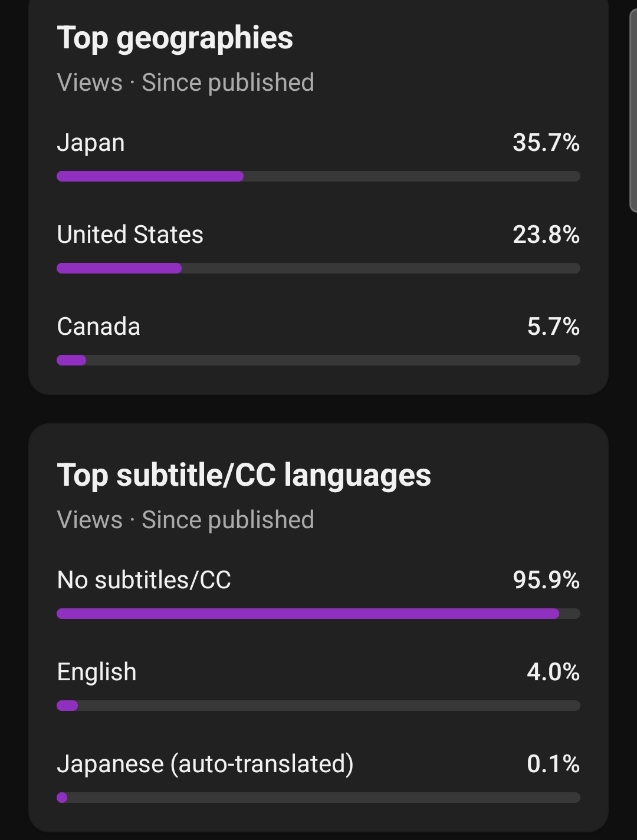Click Japan's 35.7% value

[546, 143]
